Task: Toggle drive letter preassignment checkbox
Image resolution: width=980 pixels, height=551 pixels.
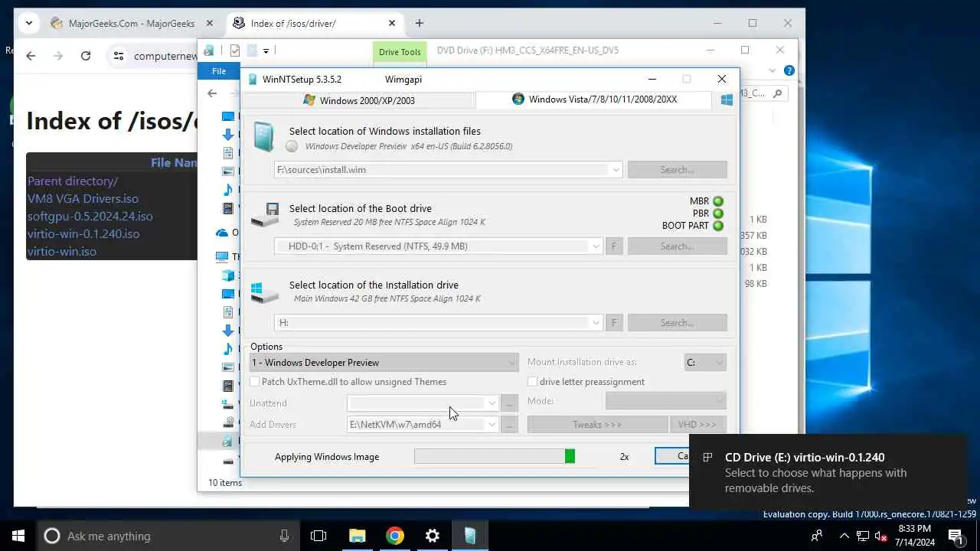Action: (532, 382)
